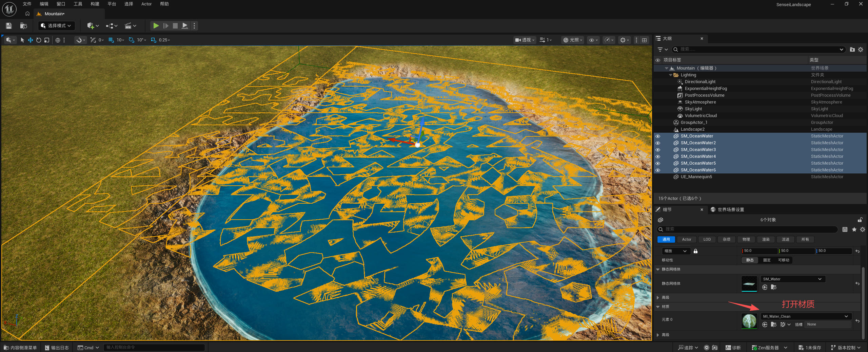Open the viewport four-pane layout button
The height and width of the screenshot is (352, 868).
645,40
